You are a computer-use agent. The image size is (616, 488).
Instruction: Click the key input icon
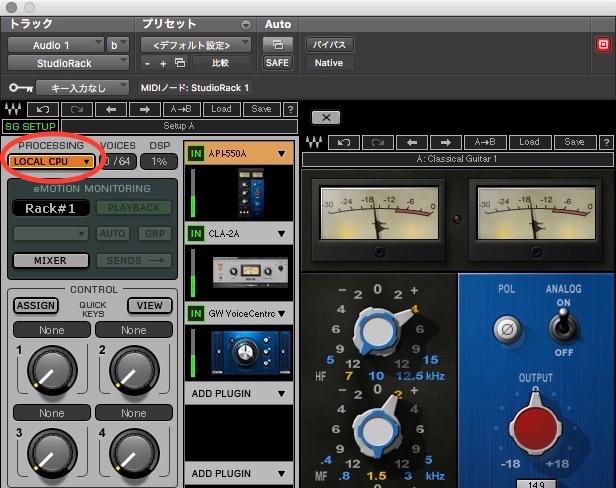21,87
